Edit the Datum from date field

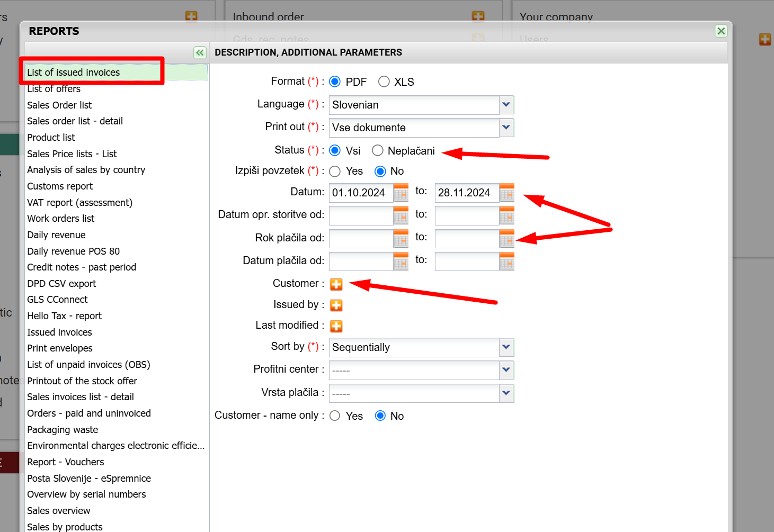point(361,193)
